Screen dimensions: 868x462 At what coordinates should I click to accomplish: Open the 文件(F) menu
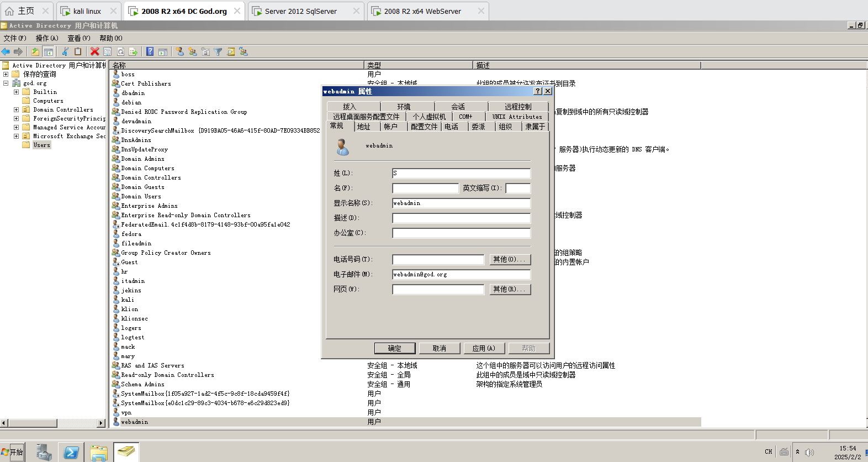(x=15, y=38)
